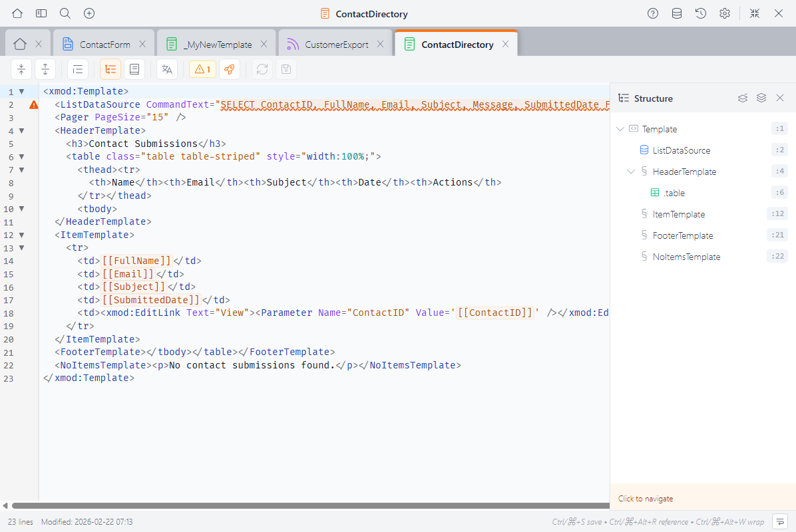Navigate to FooterTemplate in Structure tree
The width and height of the screenshot is (796, 532).
coord(683,235)
